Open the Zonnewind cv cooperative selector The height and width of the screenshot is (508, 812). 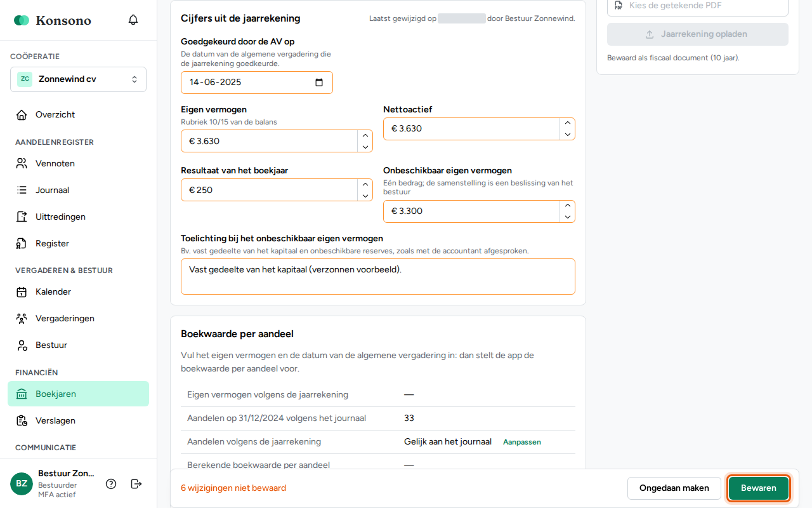click(78, 79)
